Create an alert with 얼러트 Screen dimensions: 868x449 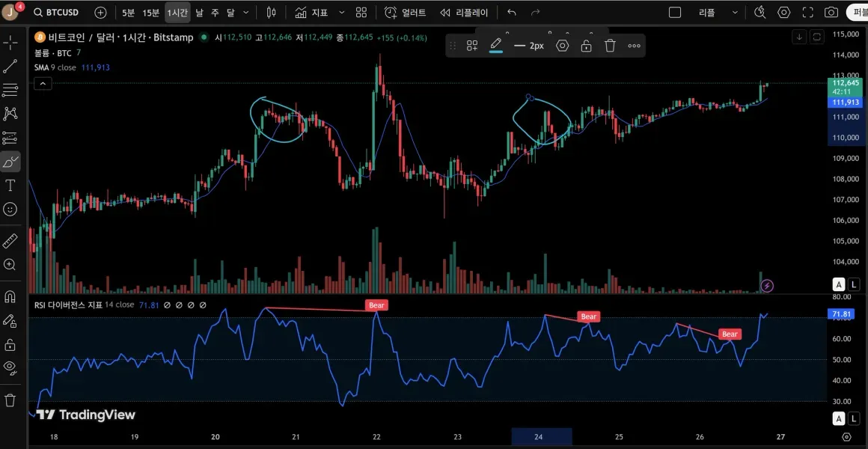coord(406,12)
